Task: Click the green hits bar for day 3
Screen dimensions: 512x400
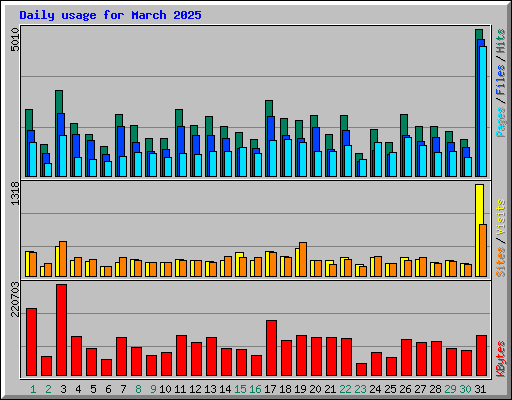Action: 59,102
